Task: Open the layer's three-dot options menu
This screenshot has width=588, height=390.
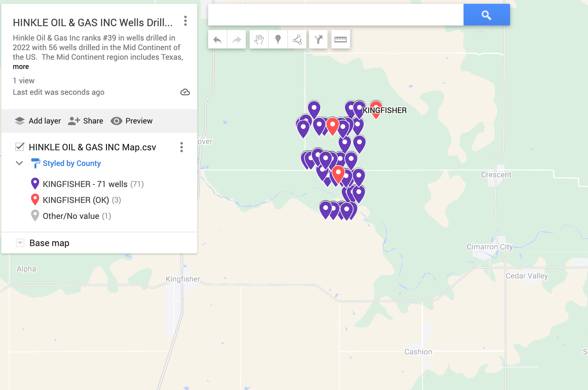Action: (x=182, y=147)
